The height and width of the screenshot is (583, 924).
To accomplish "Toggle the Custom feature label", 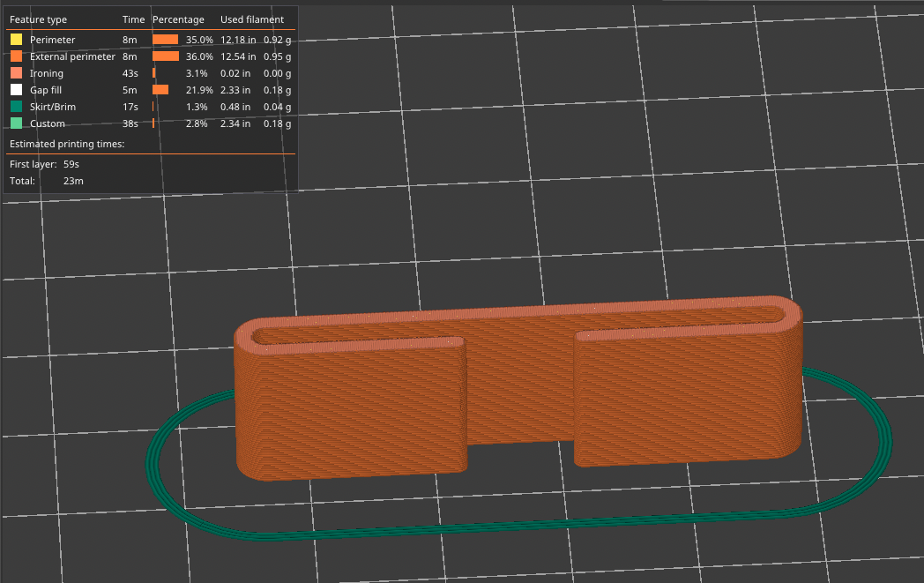I will click(x=47, y=123).
